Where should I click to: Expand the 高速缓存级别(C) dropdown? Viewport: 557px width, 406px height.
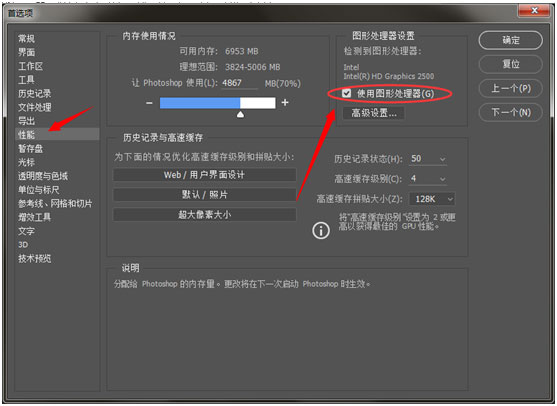point(428,179)
